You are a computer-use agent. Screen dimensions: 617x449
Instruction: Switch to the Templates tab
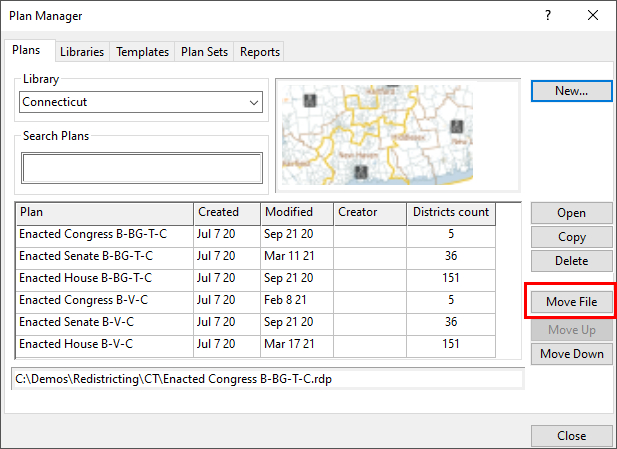tap(142, 52)
